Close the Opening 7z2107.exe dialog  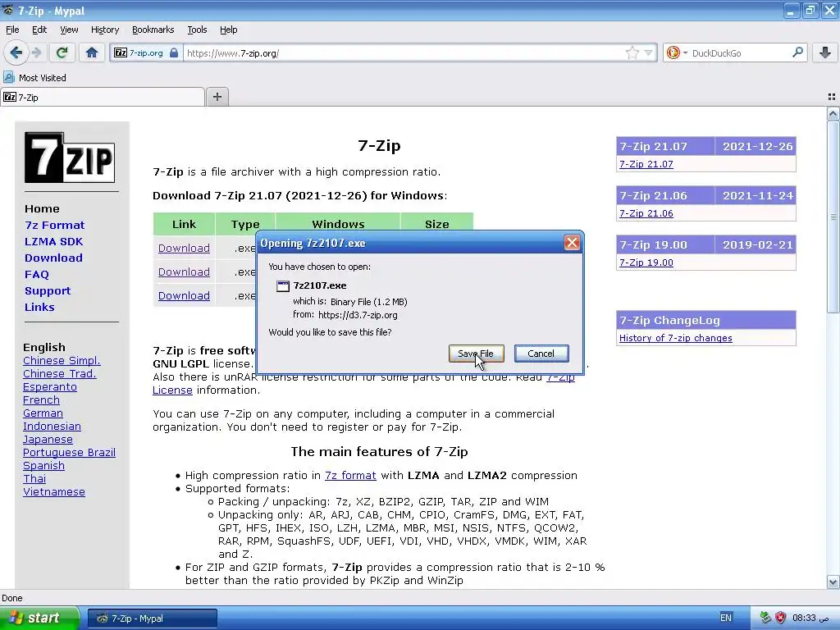tap(572, 243)
